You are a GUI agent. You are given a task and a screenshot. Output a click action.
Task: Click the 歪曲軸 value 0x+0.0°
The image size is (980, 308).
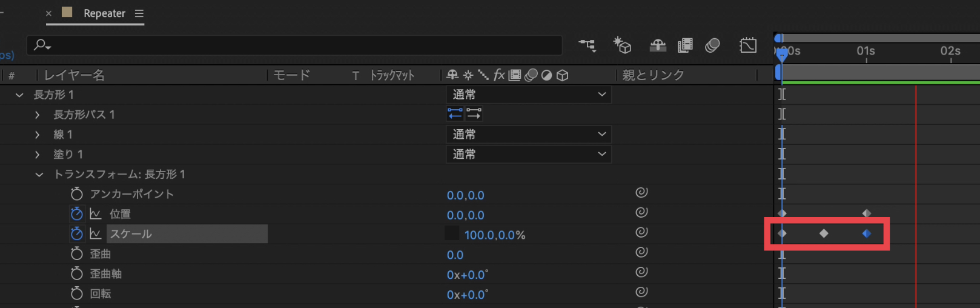[468, 275]
